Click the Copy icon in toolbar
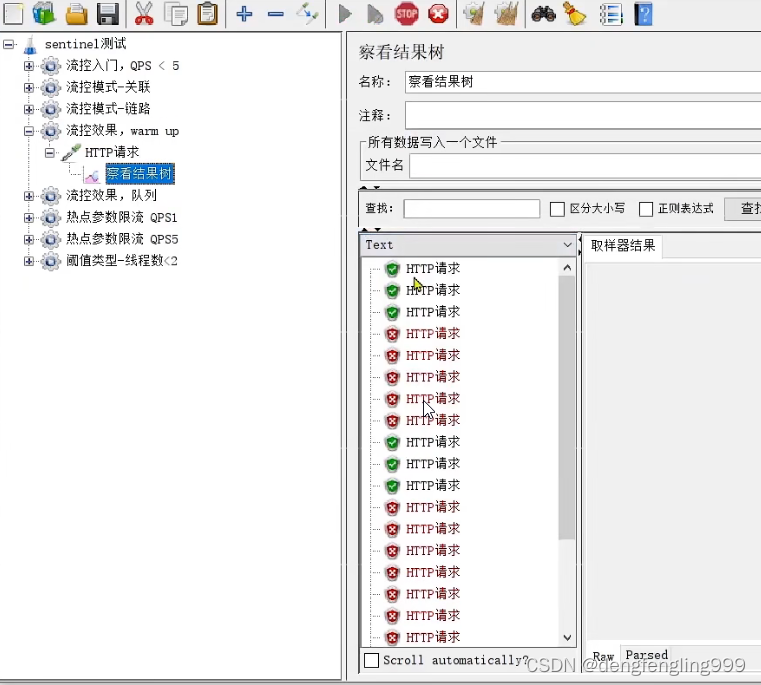This screenshot has height=685, width=761. click(x=176, y=14)
